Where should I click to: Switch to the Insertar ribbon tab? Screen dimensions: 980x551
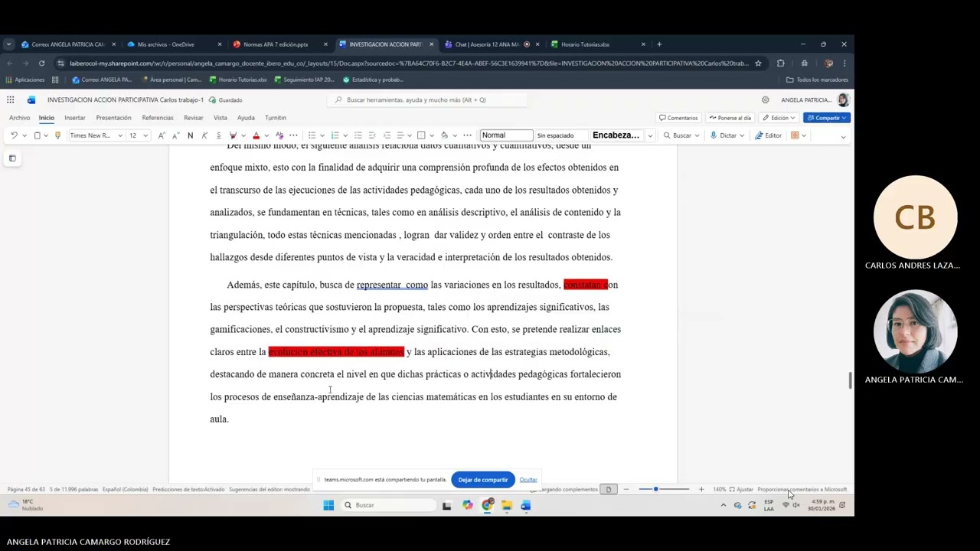click(x=75, y=118)
